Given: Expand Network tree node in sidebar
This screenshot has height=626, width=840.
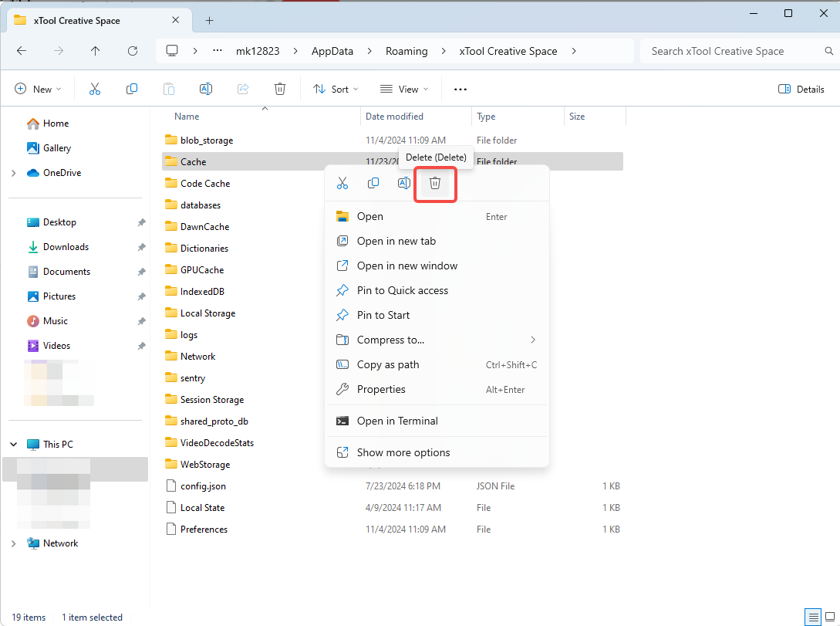Looking at the screenshot, I should pos(13,543).
